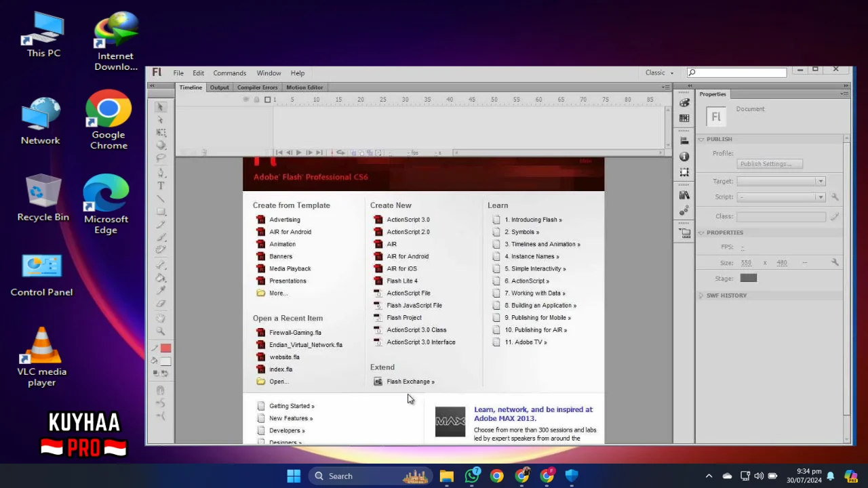Click the Flash Exchange link

point(410,382)
